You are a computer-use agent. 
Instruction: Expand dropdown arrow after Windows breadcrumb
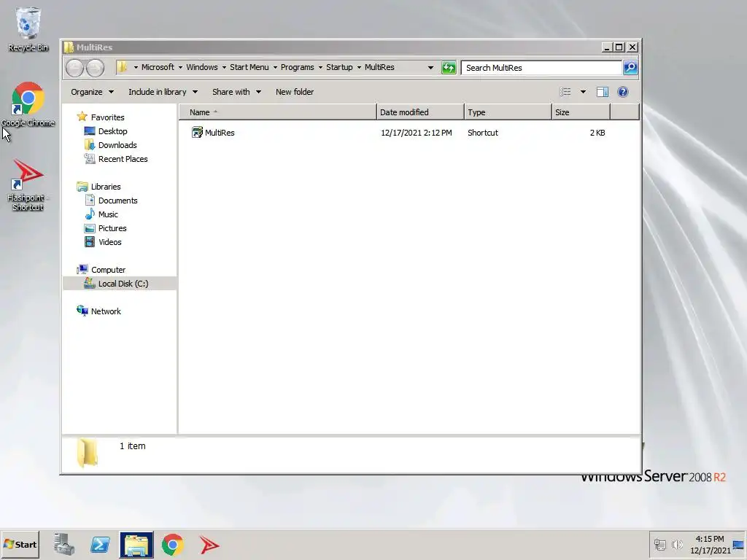tap(224, 67)
